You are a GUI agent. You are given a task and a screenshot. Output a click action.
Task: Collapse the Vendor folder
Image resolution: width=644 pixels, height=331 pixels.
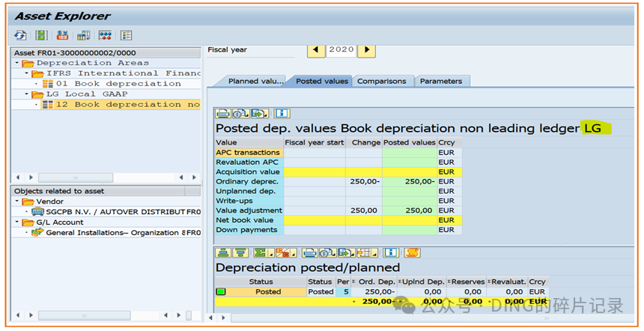click(x=16, y=201)
